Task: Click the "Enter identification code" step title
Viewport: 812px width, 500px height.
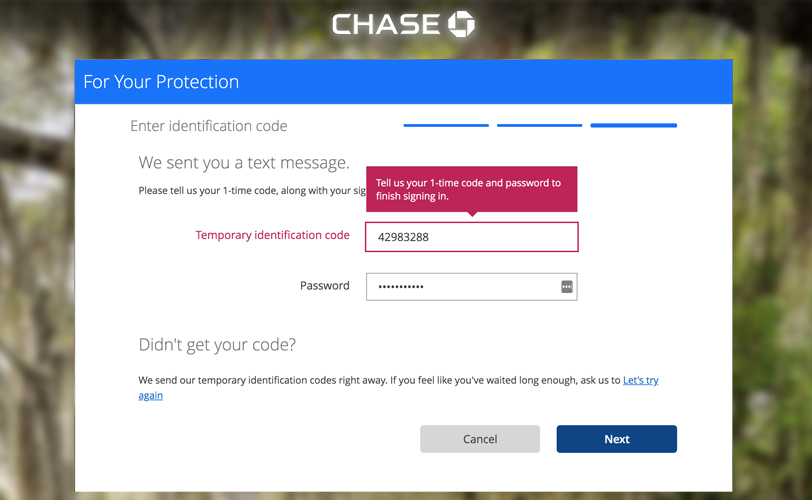Action: coord(208,127)
